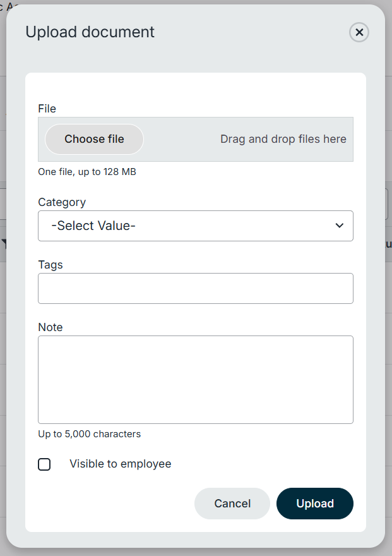Enable the Visible to employee checkbox
The height and width of the screenshot is (556, 392).
pyautogui.click(x=44, y=464)
